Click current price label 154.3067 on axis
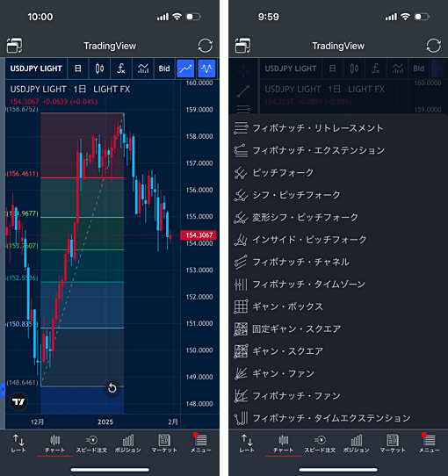The width and height of the screenshot is (448, 476). click(199, 235)
